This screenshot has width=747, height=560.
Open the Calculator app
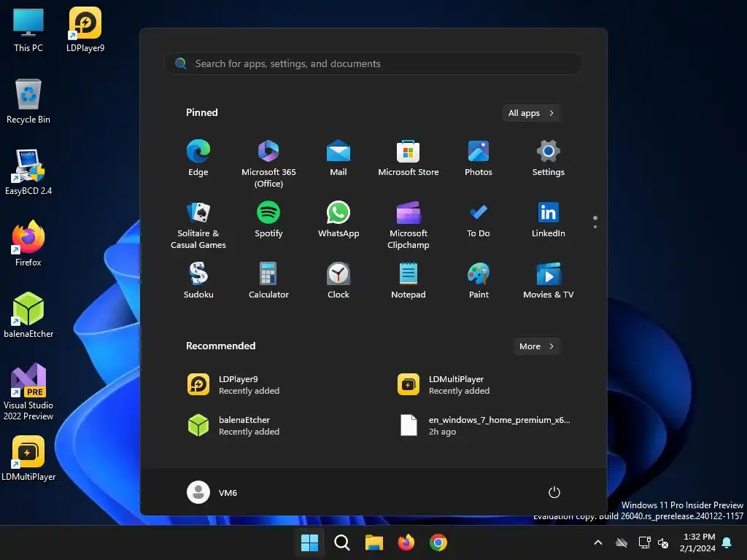click(268, 281)
